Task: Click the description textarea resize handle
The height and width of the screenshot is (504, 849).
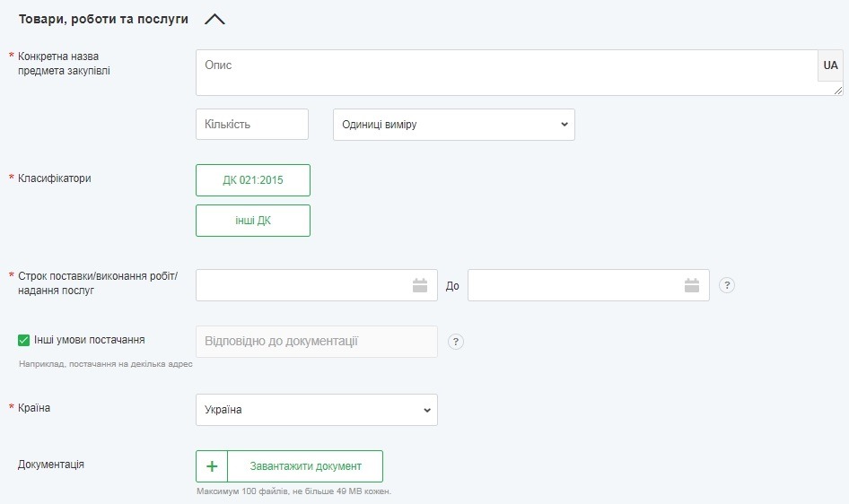Action: click(x=838, y=91)
